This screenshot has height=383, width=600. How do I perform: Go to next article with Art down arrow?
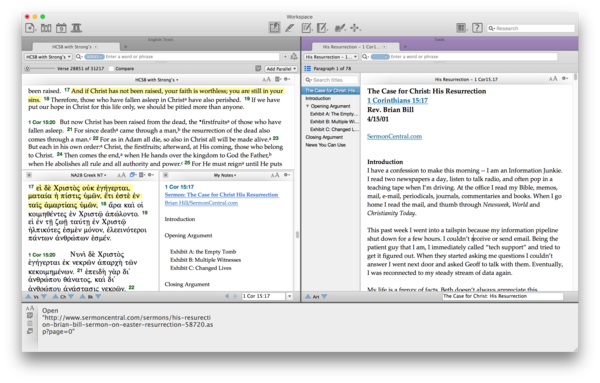(x=324, y=297)
